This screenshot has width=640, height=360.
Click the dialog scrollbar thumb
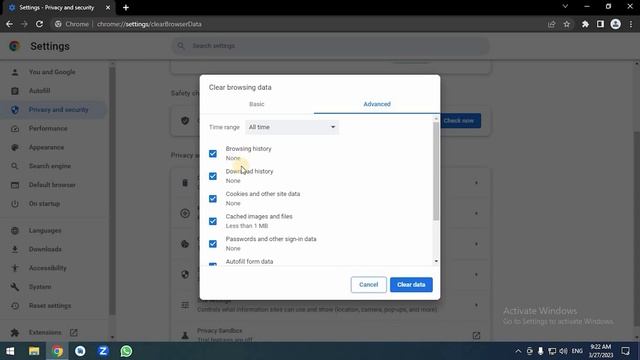point(436,171)
